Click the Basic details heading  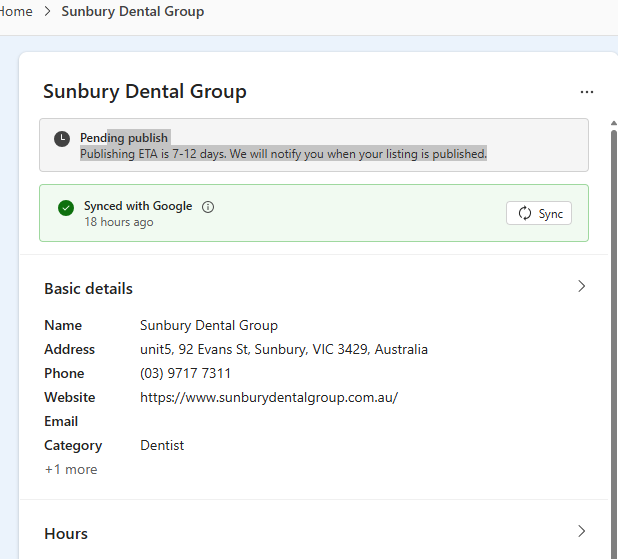pyautogui.click(x=88, y=289)
